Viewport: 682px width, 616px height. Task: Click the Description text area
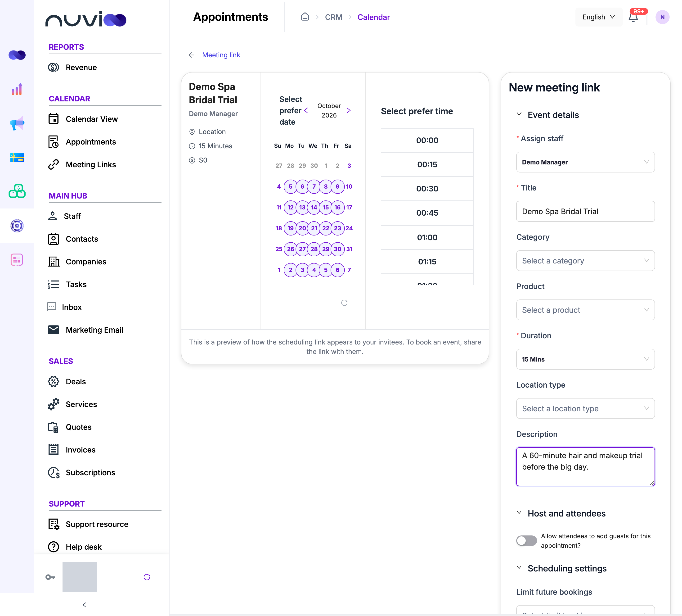point(585,467)
